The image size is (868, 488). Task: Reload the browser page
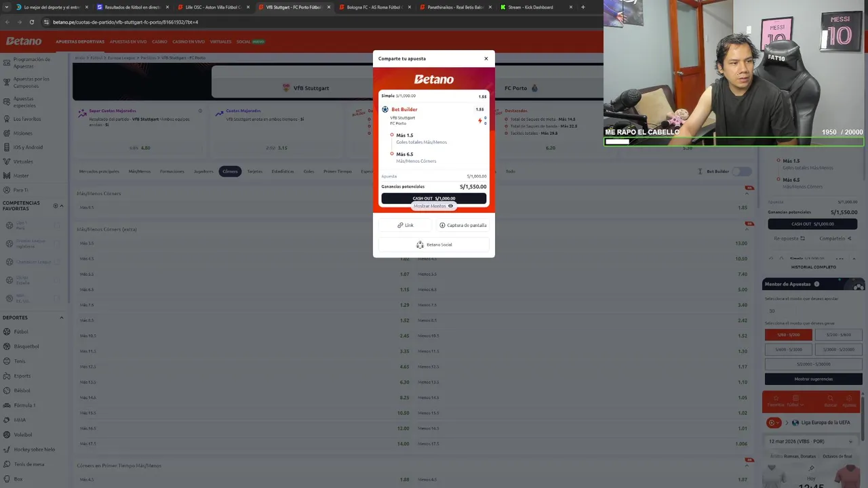(x=31, y=22)
